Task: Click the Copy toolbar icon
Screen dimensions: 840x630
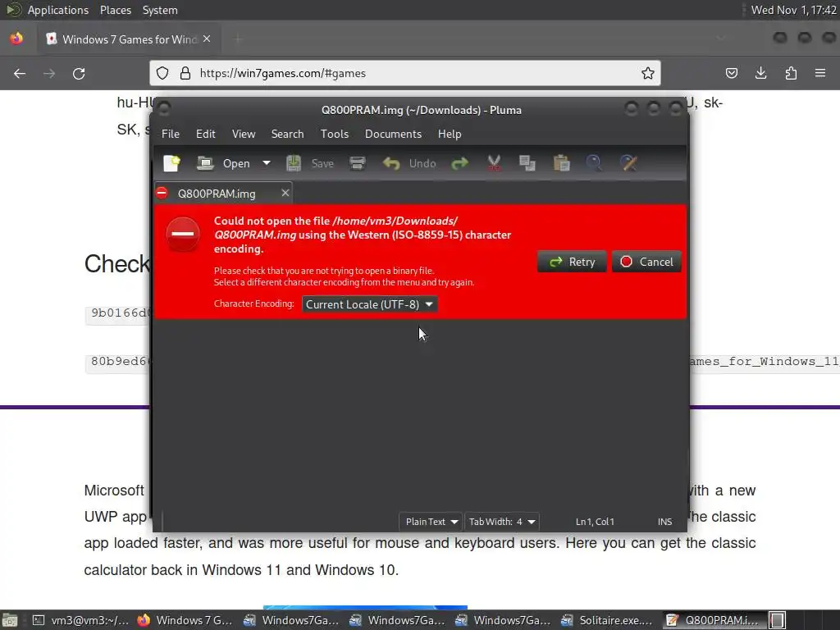Action: pyautogui.click(x=527, y=163)
